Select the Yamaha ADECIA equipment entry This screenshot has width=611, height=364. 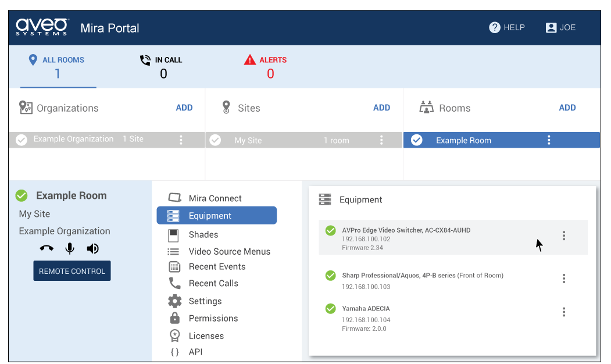366,309
